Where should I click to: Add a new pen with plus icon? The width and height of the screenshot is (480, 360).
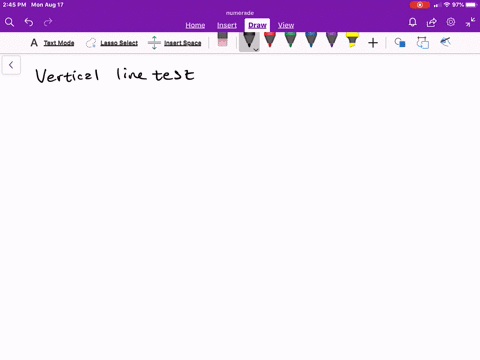[x=373, y=43]
